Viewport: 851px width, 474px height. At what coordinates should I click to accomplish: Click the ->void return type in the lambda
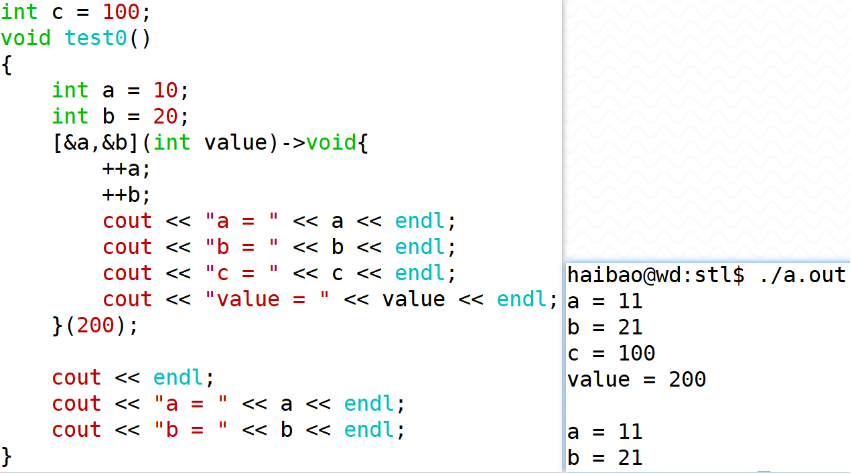pyautogui.click(x=319, y=143)
